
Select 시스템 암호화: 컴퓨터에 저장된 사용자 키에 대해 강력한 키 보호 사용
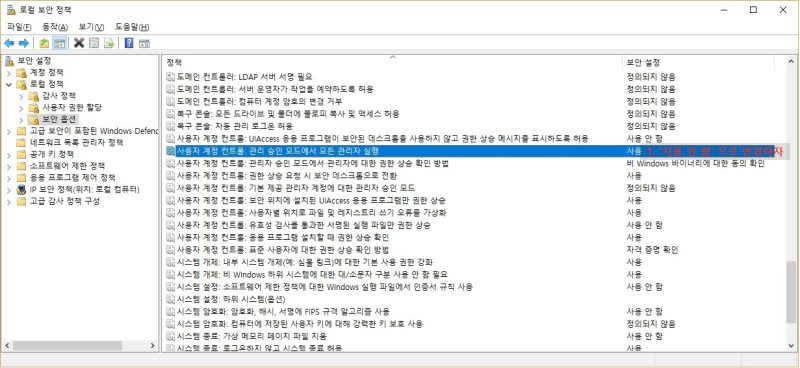(x=299, y=324)
